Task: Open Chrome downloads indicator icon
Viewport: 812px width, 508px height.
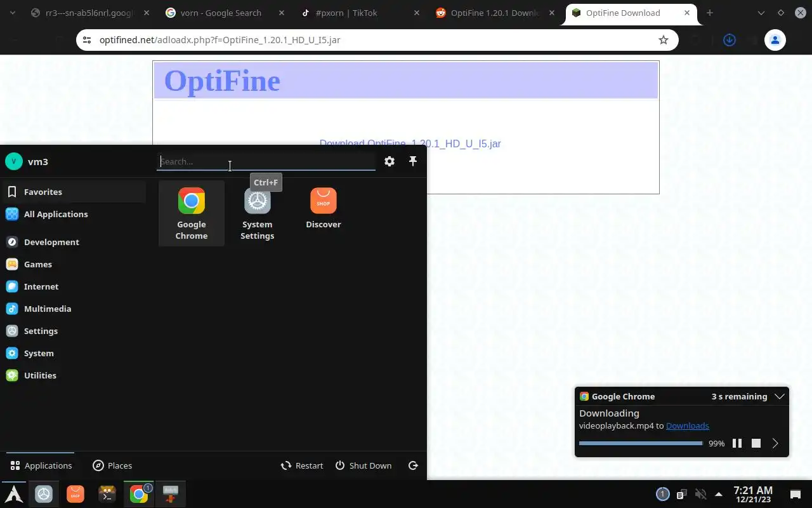Action: (x=730, y=40)
